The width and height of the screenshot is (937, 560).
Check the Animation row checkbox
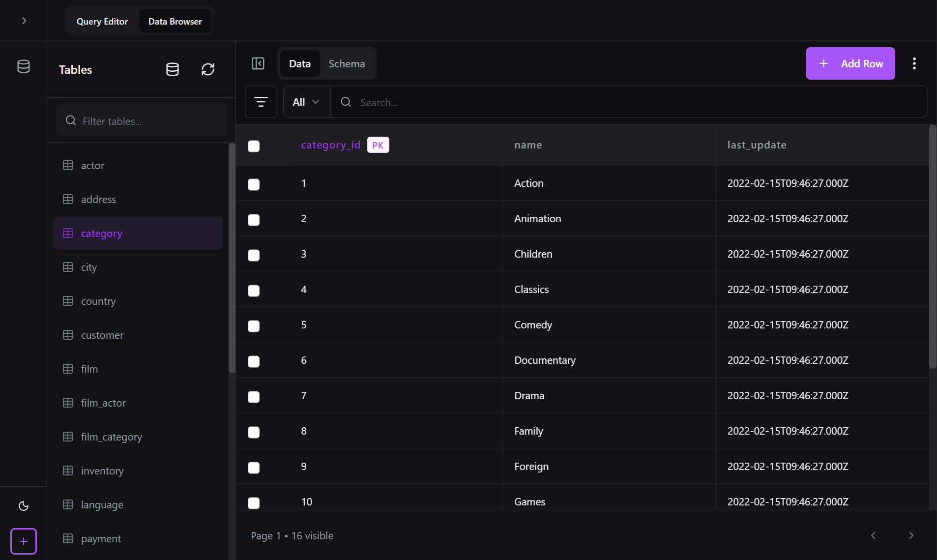click(x=254, y=220)
